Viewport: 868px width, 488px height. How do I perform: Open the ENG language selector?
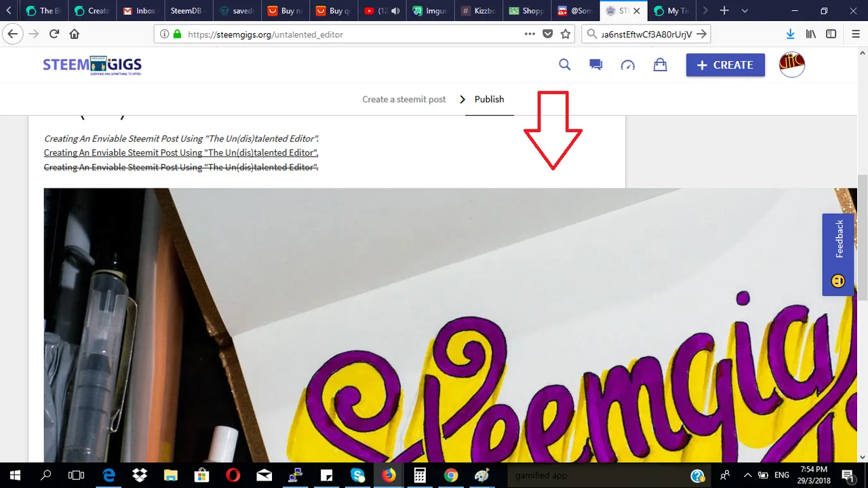click(782, 475)
